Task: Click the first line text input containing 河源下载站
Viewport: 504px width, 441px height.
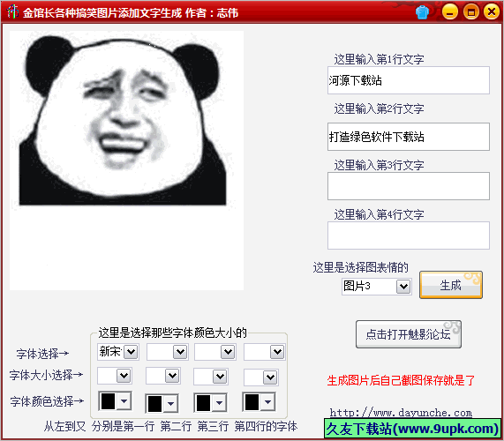Action: (x=409, y=80)
